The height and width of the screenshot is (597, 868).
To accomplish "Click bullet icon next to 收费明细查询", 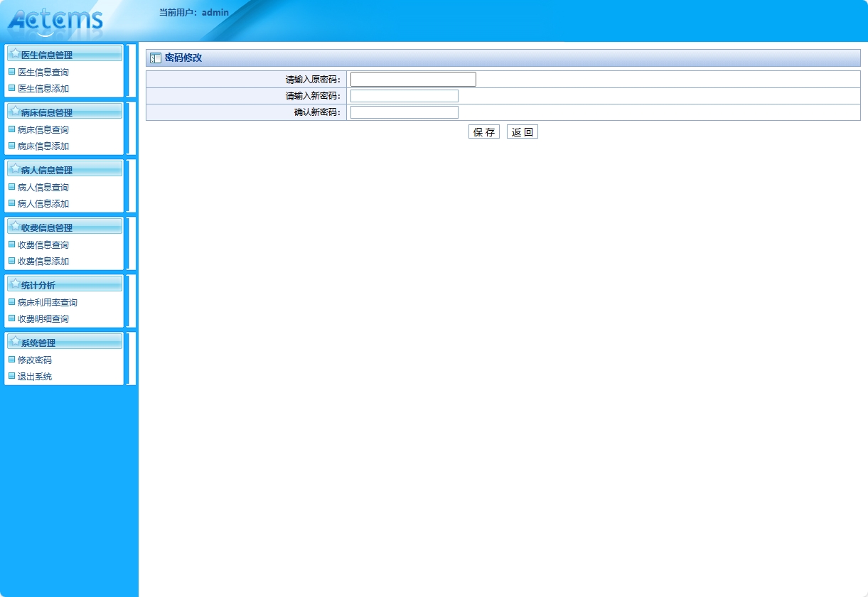I will coord(11,318).
